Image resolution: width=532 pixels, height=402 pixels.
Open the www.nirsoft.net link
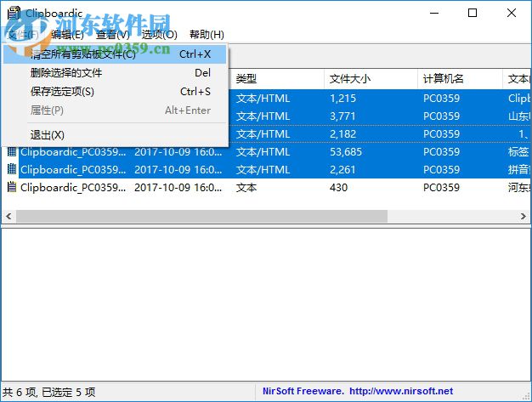[401, 391]
